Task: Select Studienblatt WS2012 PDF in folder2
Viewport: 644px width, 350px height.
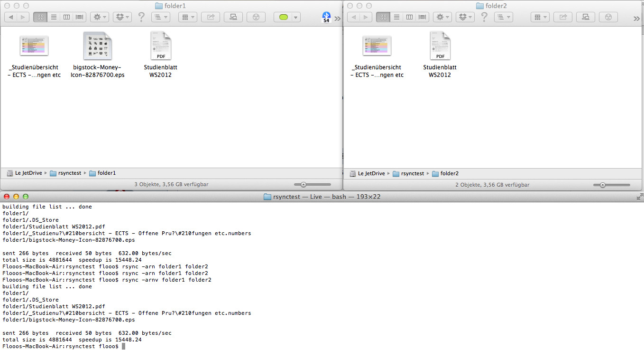Action: (440, 46)
